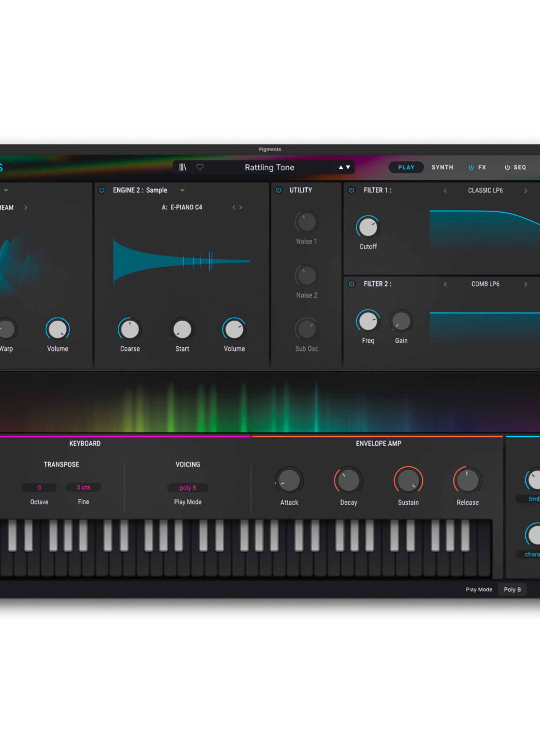
Task: Open Engine 2 type dropdown chevron
Action: point(182,190)
